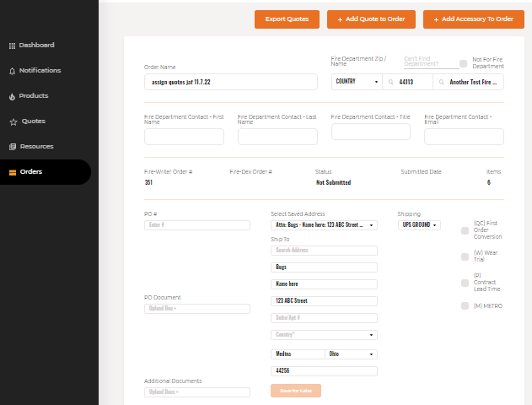
Task: Click the Products flame icon
Action: [12, 96]
